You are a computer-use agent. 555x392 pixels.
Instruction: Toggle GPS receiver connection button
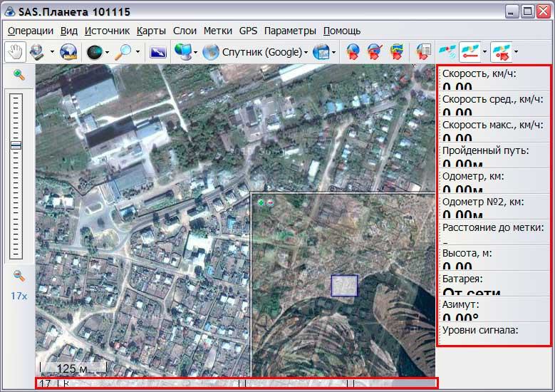(x=448, y=52)
